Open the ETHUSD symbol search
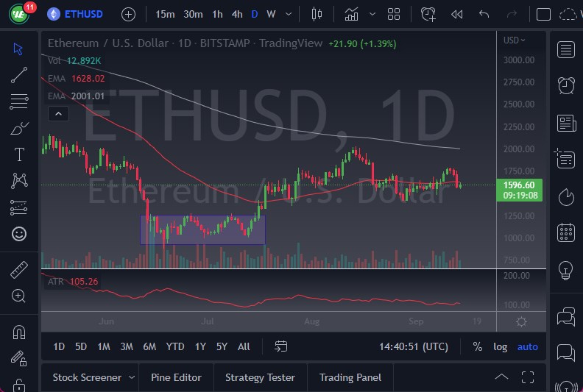 75,14
